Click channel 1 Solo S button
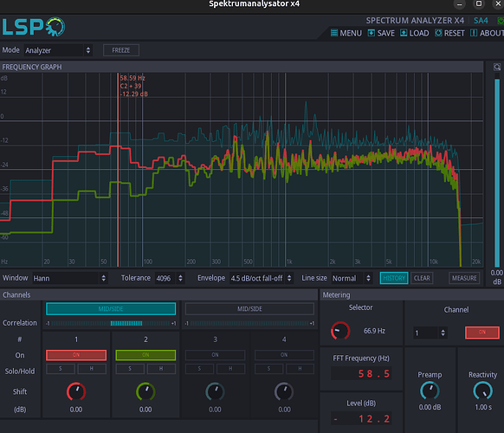This screenshot has height=433, width=504. [x=61, y=369]
